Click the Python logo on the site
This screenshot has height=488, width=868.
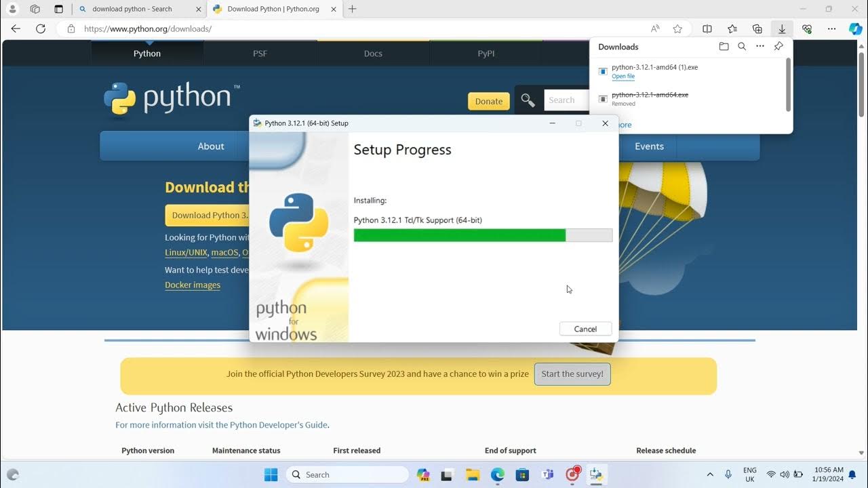[x=172, y=99]
